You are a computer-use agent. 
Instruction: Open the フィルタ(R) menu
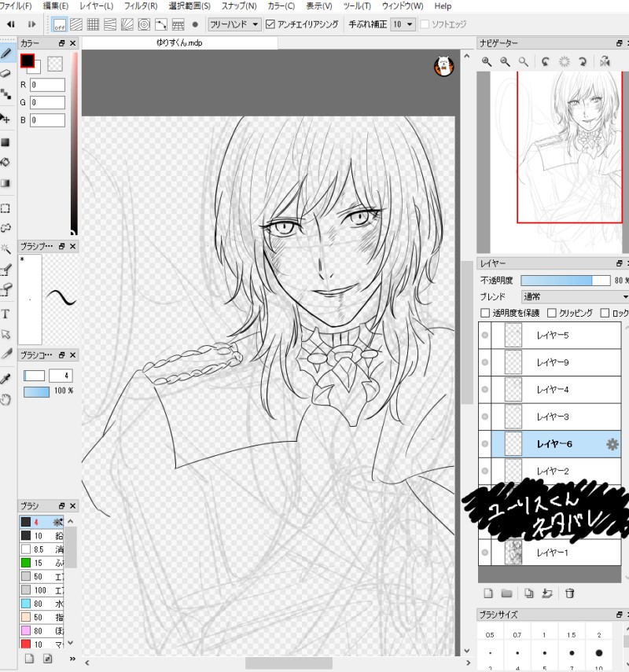coord(141,6)
